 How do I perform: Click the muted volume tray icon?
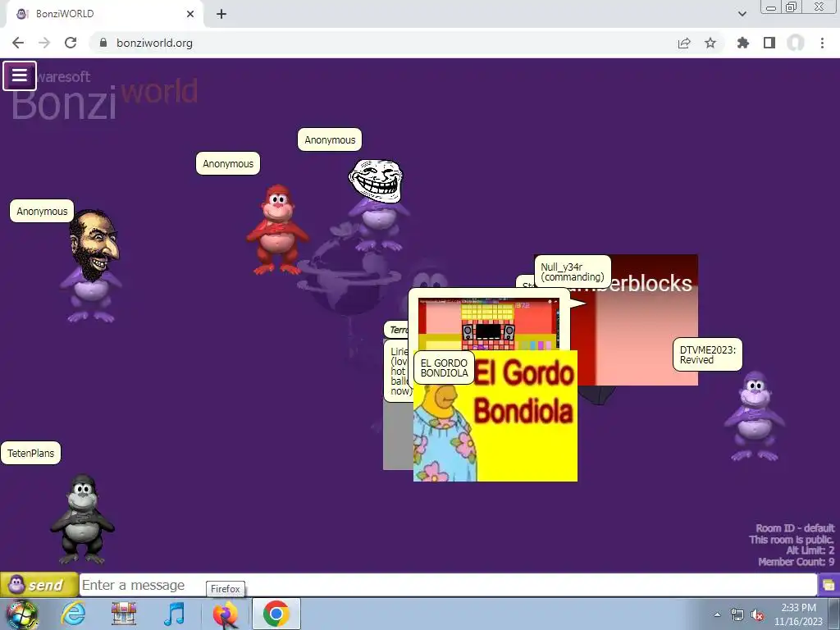click(x=757, y=614)
